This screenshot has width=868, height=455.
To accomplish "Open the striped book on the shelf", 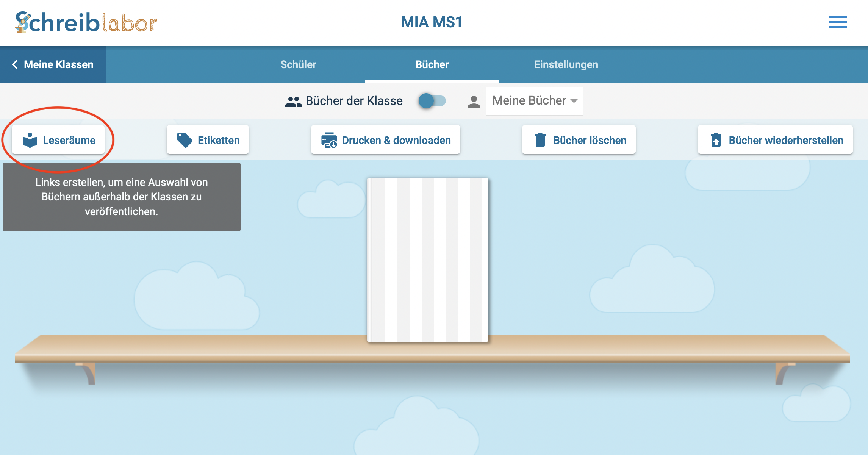I will pyautogui.click(x=427, y=260).
